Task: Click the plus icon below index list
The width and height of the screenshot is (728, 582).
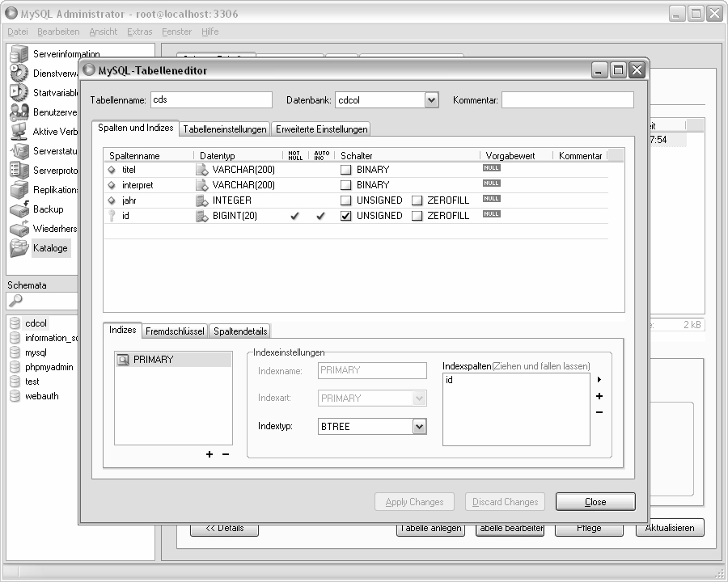Action: coord(210,454)
